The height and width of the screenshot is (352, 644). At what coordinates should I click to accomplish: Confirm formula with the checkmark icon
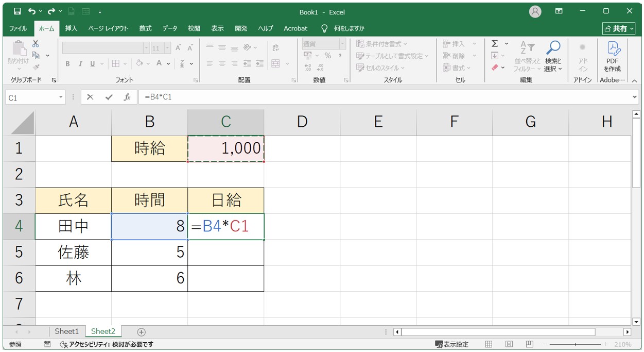(x=108, y=97)
